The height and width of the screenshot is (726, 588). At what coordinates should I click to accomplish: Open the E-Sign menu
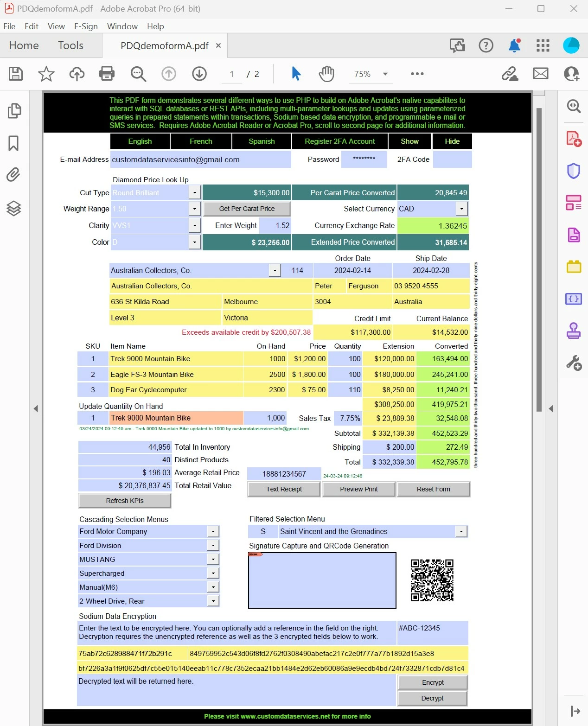click(x=86, y=26)
